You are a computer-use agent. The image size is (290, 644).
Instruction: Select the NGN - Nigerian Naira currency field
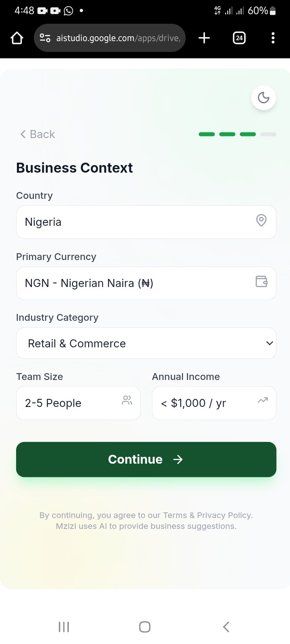tap(146, 283)
